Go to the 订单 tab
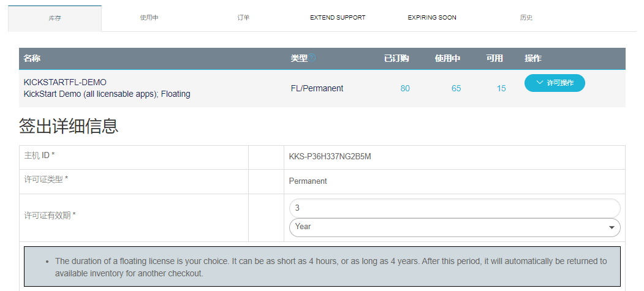The width and height of the screenshot is (644, 291). tap(243, 18)
